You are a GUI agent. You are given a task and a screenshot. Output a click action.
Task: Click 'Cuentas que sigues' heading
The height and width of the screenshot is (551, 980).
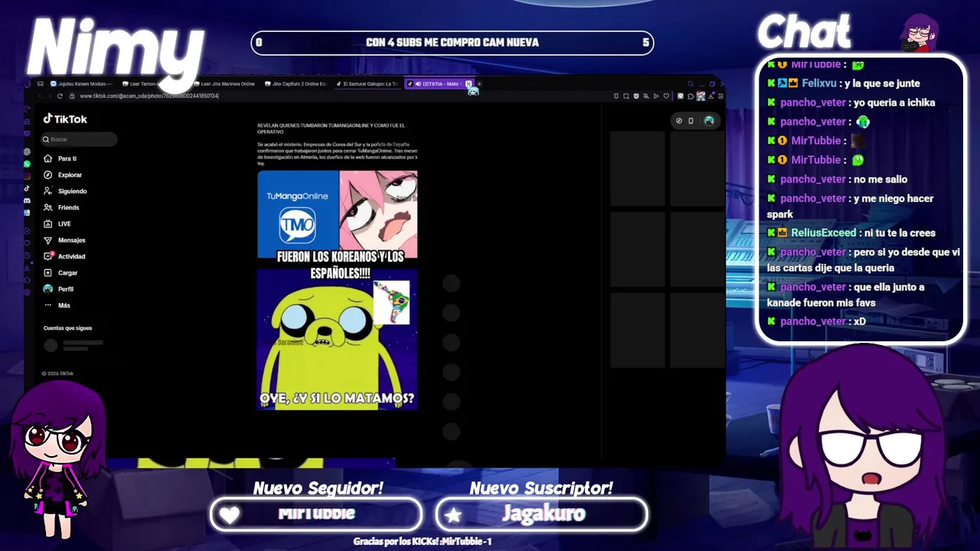click(x=67, y=328)
